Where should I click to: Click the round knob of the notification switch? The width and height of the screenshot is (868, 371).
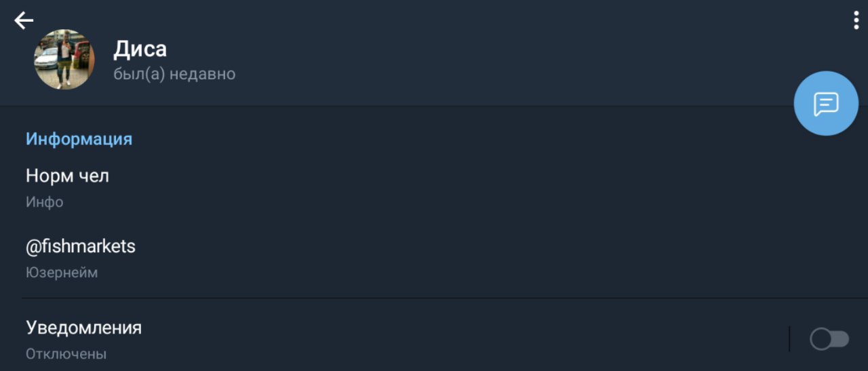pos(821,339)
